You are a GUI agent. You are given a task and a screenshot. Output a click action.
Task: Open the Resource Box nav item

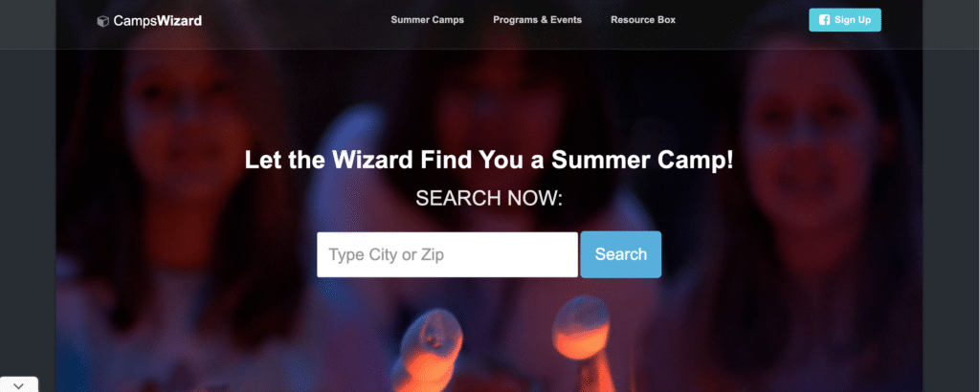643,20
